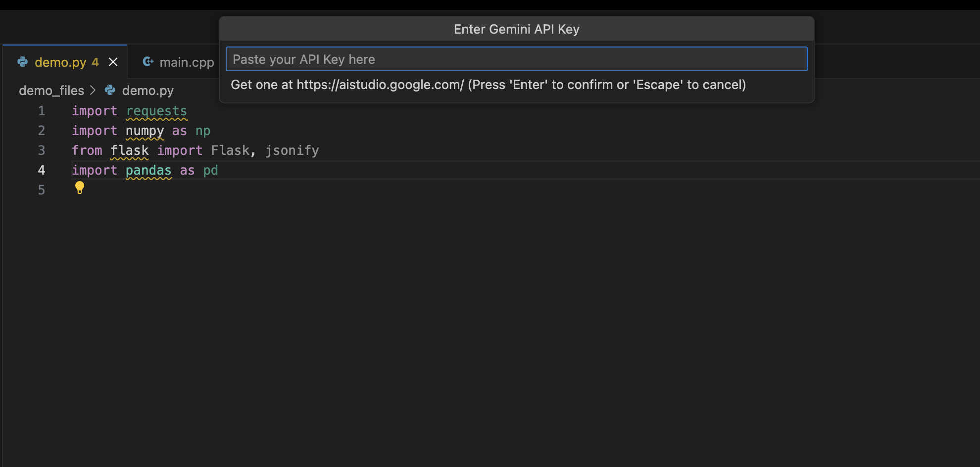980x467 pixels.
Task: Click the Enter Gemini API Key title
Action: (x=516, y=29)
